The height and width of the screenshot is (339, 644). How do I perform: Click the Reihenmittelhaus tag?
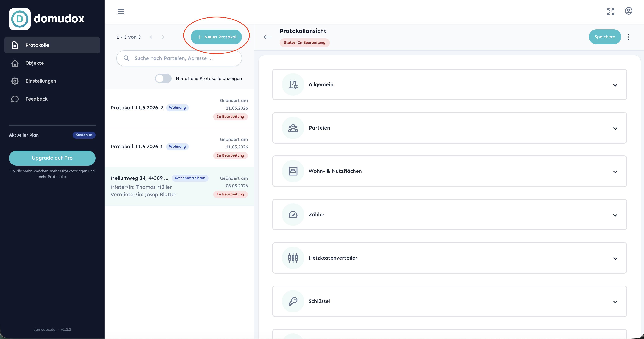190,178
